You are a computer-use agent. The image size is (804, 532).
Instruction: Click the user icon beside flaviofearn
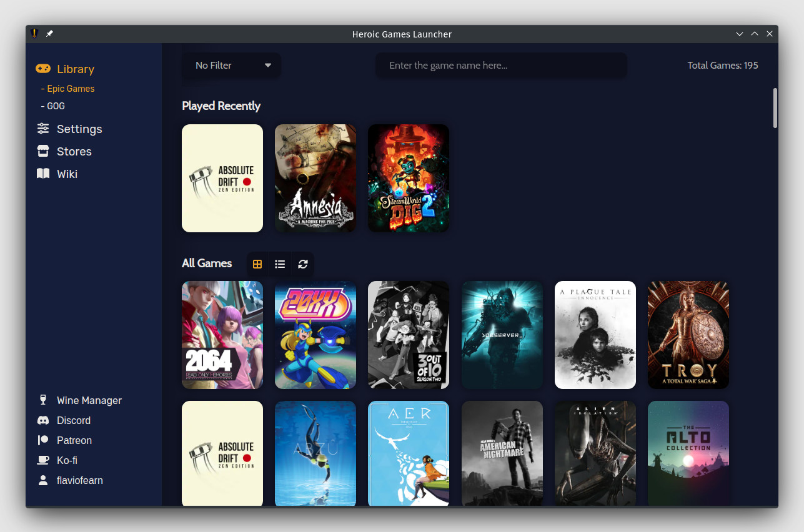click(x=43, y=480)
